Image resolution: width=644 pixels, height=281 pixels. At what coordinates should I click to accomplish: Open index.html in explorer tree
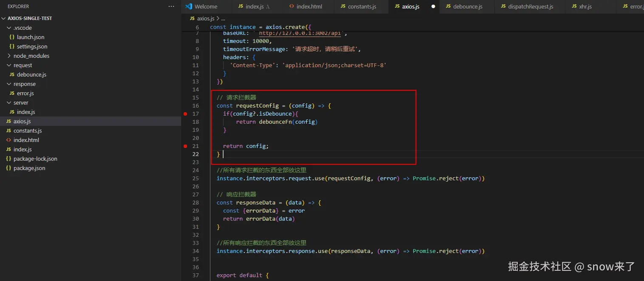[91, 140]
